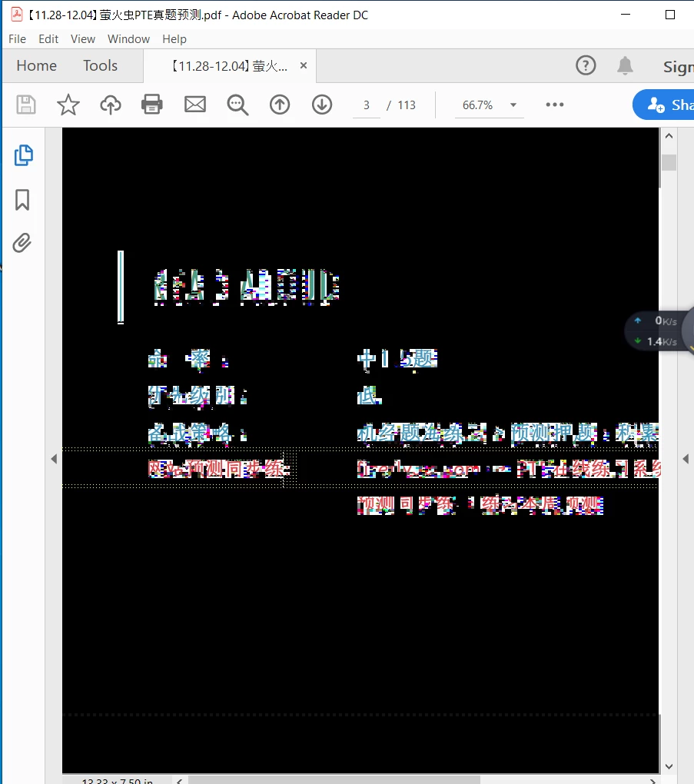The image size is (694, 784).
Task: Open the more tools ellipsis menu
Action: click(554, 105)
